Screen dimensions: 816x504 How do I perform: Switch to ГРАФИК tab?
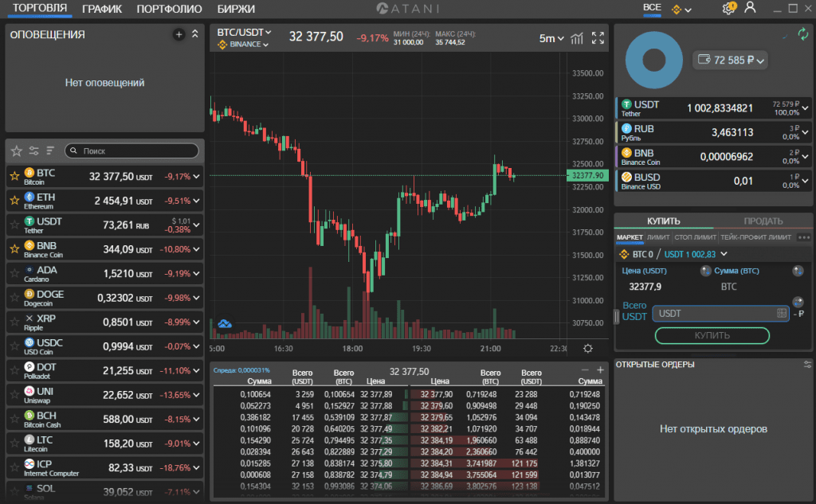click(102, 9)
